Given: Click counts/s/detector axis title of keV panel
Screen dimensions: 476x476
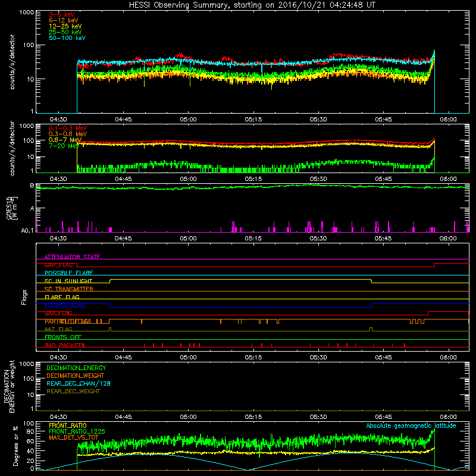Looking at the screenshot, I should coord(12,62).
